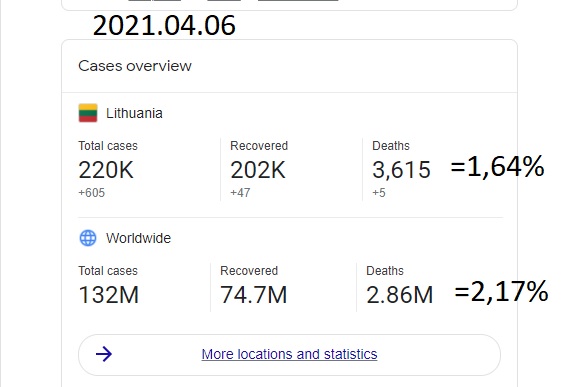Click Worldwide deaths value 2.86M
The height and width of the screenshot is (387, 584).
click(400, 295)
